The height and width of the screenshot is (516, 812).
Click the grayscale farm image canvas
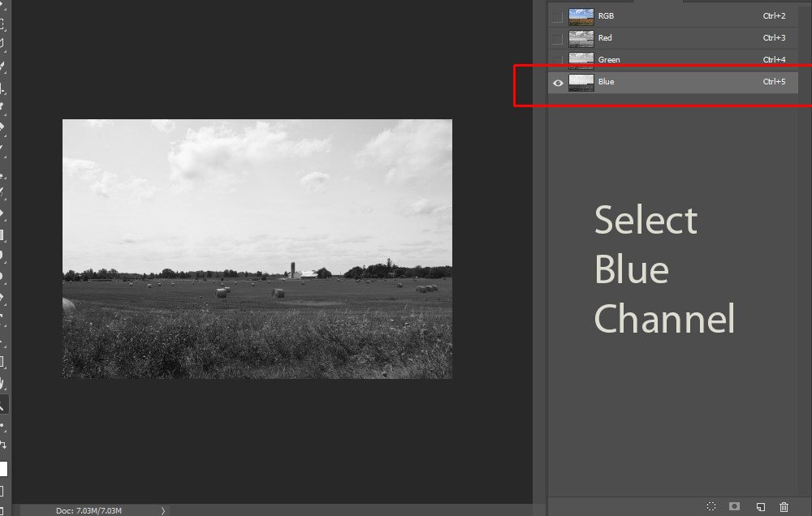click(257, 248)
